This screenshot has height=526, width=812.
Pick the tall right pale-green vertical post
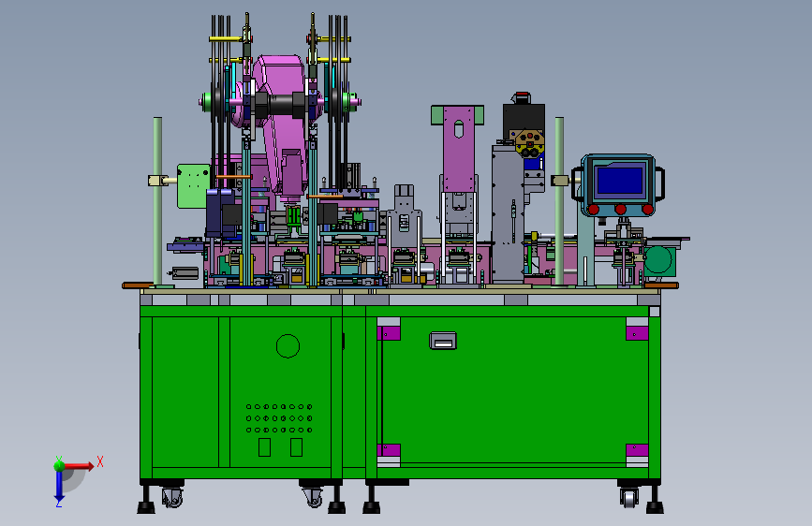[559, 201]
